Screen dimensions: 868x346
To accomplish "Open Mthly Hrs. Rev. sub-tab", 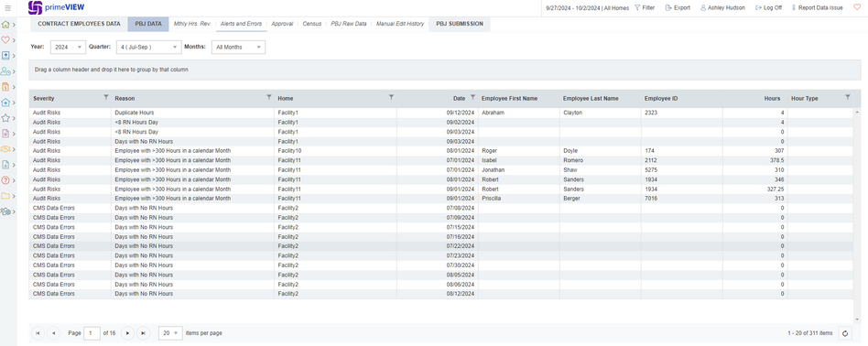I will coord(192,24).
